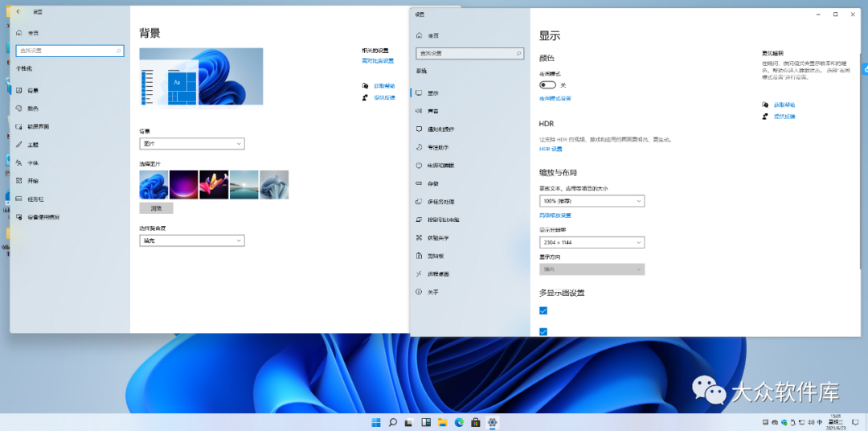Open 夜间模式设置 link

click(x=555, y=99)
